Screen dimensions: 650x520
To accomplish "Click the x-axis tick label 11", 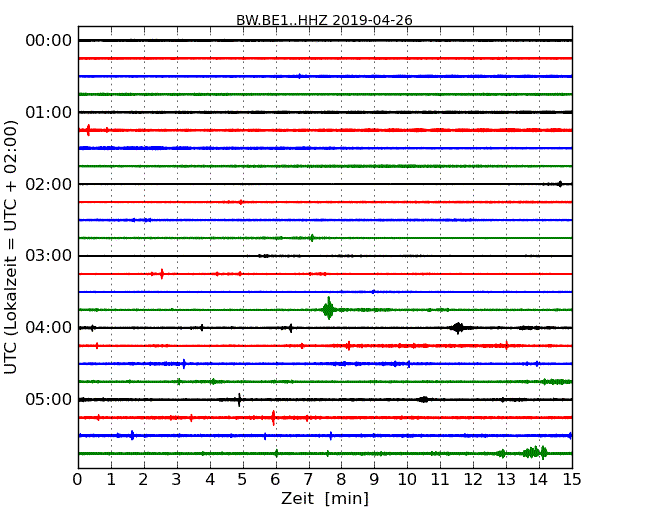I will pos(440,479).
